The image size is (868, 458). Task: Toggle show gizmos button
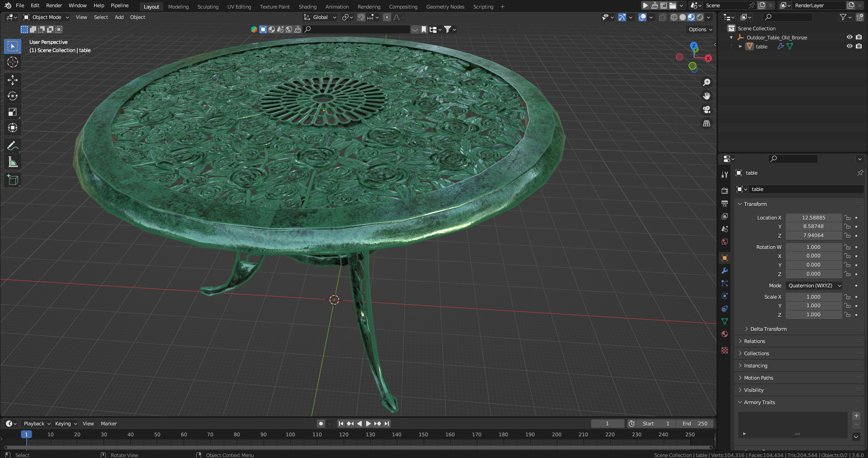pyautogui.click(x=622, y=17)
